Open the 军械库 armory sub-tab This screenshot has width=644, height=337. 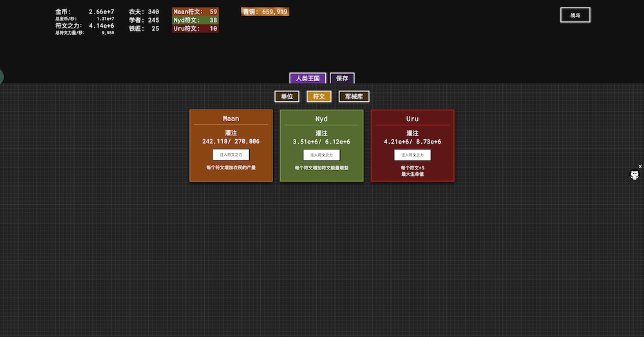pyautogui.click(x=354, y=96)
